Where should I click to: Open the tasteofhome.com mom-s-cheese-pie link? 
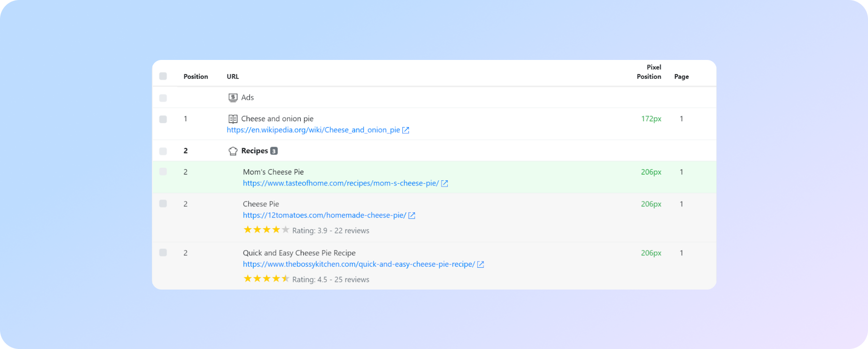click(x=340, y=183)
